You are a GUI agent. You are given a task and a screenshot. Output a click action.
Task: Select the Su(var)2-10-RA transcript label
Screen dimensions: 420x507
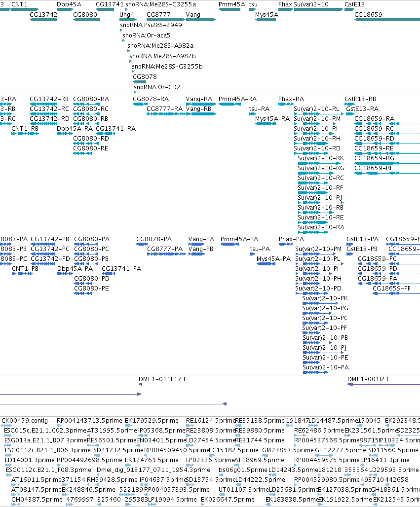click(321, 227)
